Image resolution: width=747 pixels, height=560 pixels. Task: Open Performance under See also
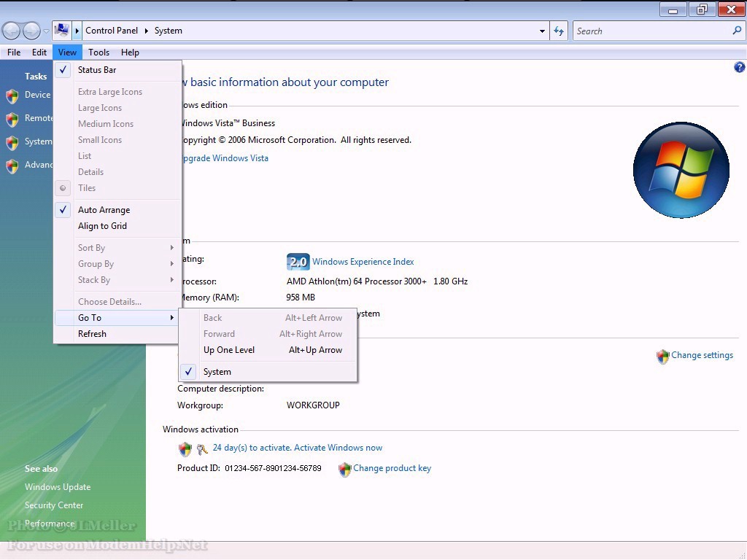pyautogui.click(x=50, y=524)
